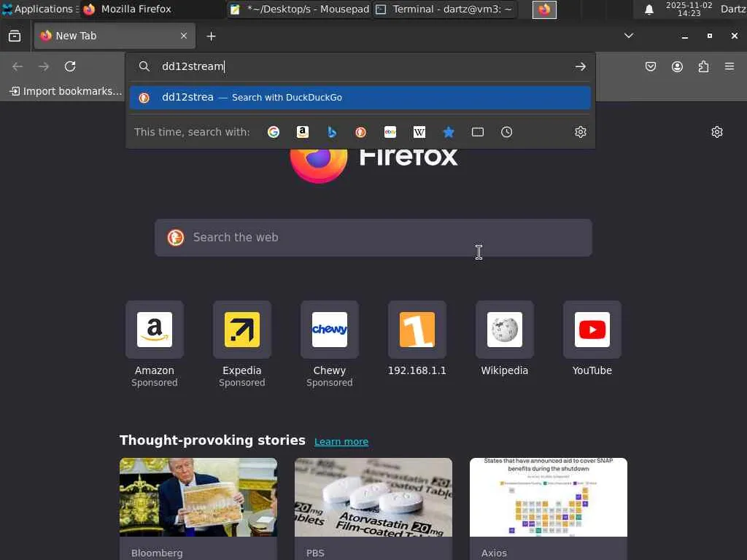Image resolution: width=747 pixels, height=560 pixels.
Task: Search this time with DuckDuckGo icon
Action: pyautogui.click(x=360, y=132)
